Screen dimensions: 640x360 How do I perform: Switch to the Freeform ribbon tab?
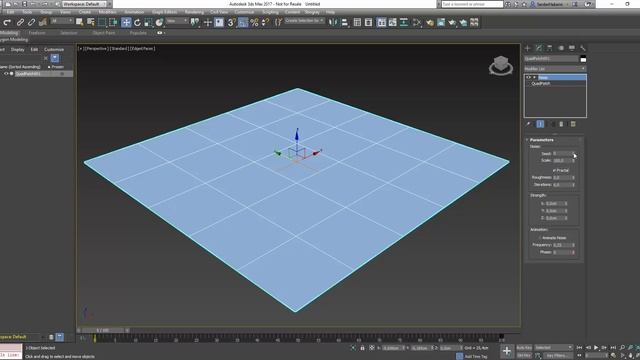click(x=37, y=33)
